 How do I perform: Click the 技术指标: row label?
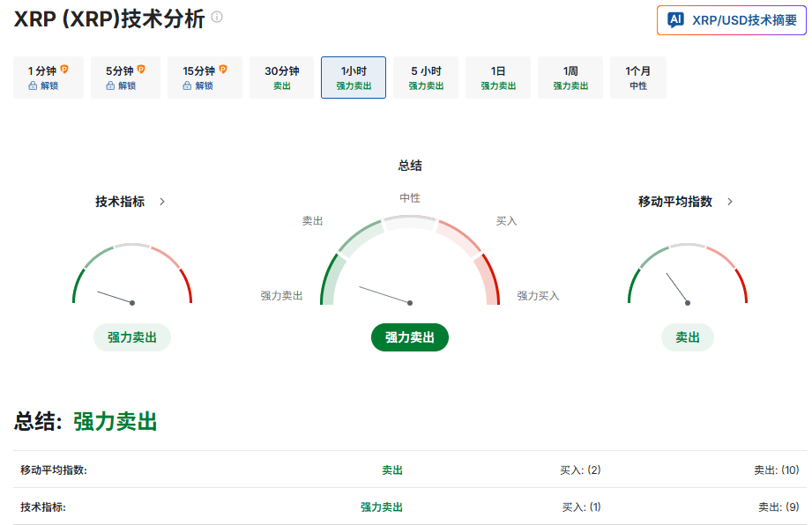43,507
